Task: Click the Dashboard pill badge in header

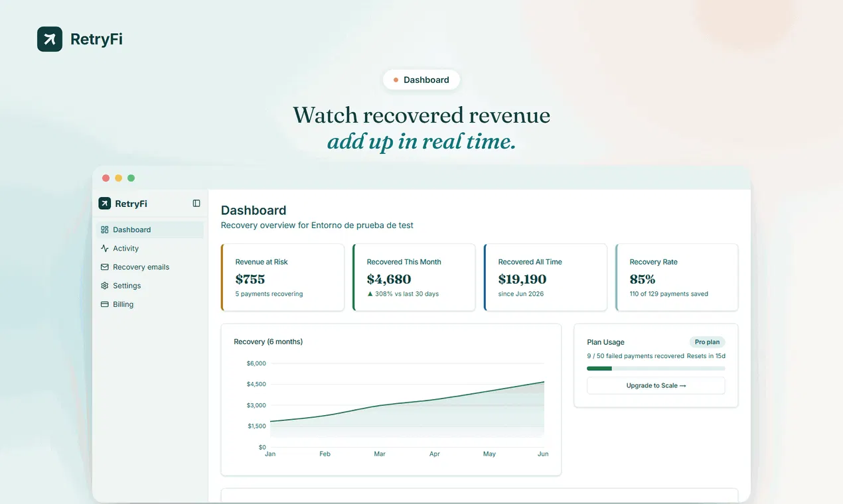Action: pyautogui.click(x=421, y=80)
